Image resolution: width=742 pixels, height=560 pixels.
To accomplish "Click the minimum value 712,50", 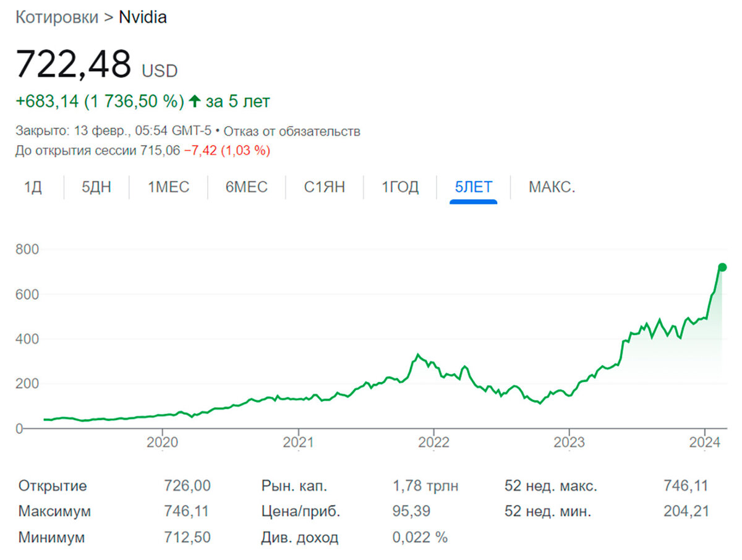I will [187, 537].
